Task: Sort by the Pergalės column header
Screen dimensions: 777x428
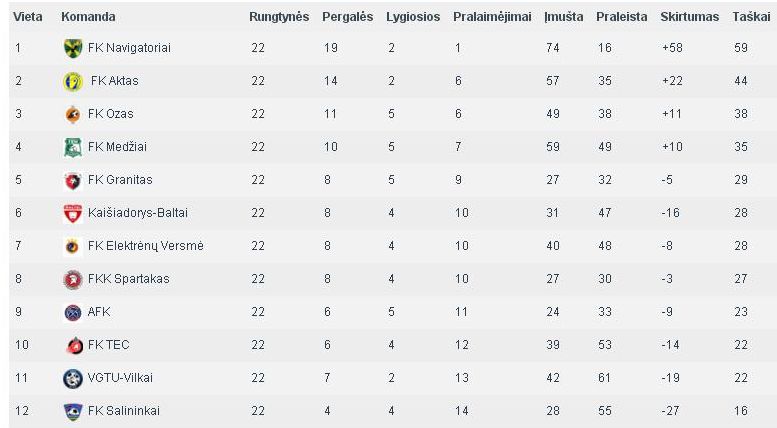Action: coord(347,17)
